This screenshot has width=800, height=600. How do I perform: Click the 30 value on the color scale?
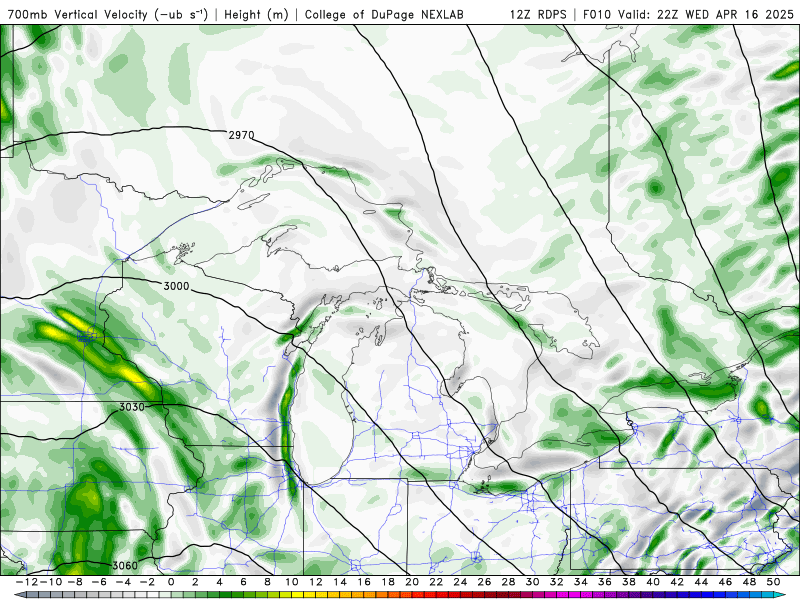click(533, 582)
